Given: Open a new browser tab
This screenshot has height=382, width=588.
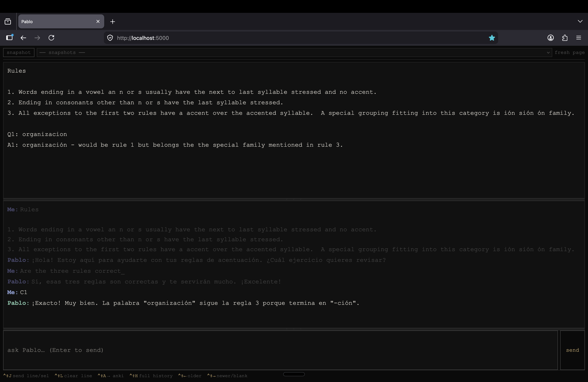Looking at the screenshot, I should (113, 22).
